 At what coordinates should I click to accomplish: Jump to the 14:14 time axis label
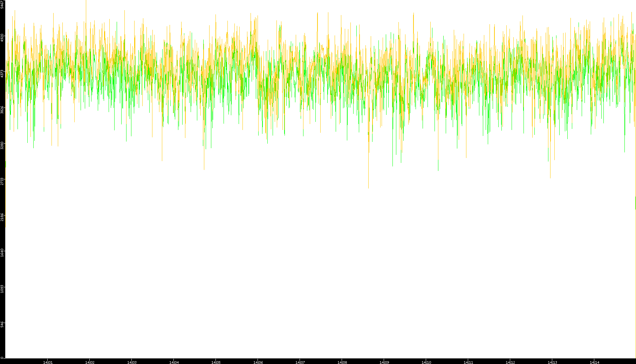point(594,362)
